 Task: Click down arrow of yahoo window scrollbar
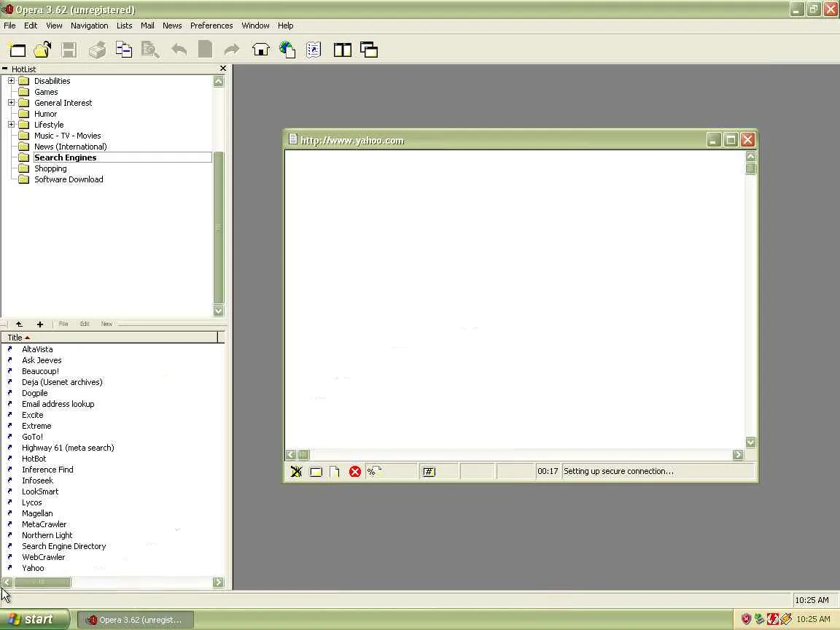pyautogui.click(x=750, y=443)
